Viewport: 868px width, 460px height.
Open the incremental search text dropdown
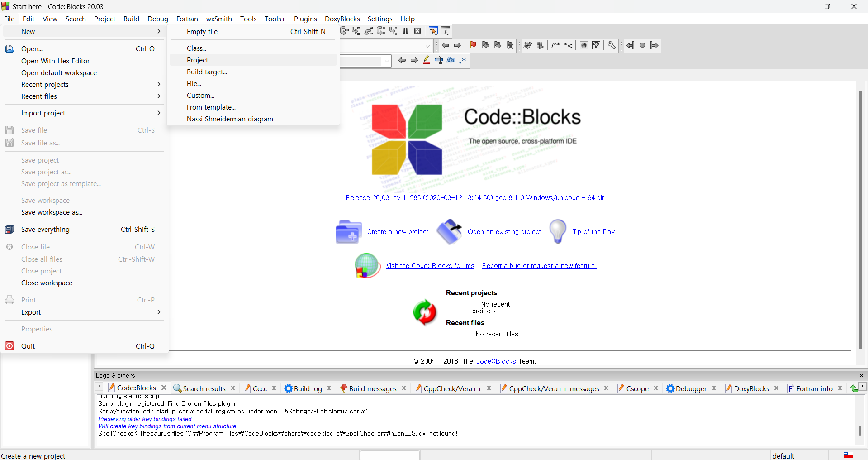[x=387, y=61]
